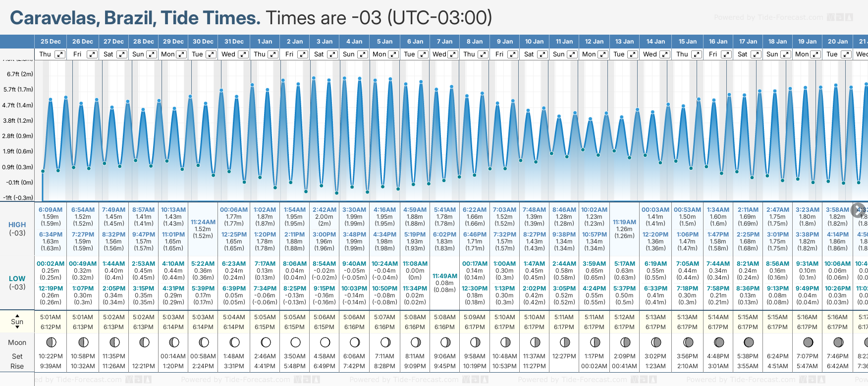Expand the Thu 25 Dec day view

click(x=60, y=54)
